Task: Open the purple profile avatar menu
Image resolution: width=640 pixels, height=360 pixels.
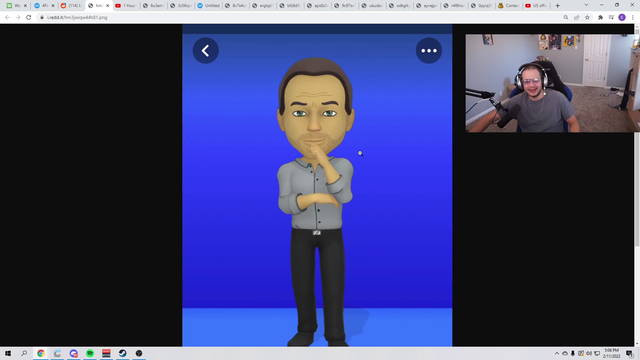Action: point(622,18)
